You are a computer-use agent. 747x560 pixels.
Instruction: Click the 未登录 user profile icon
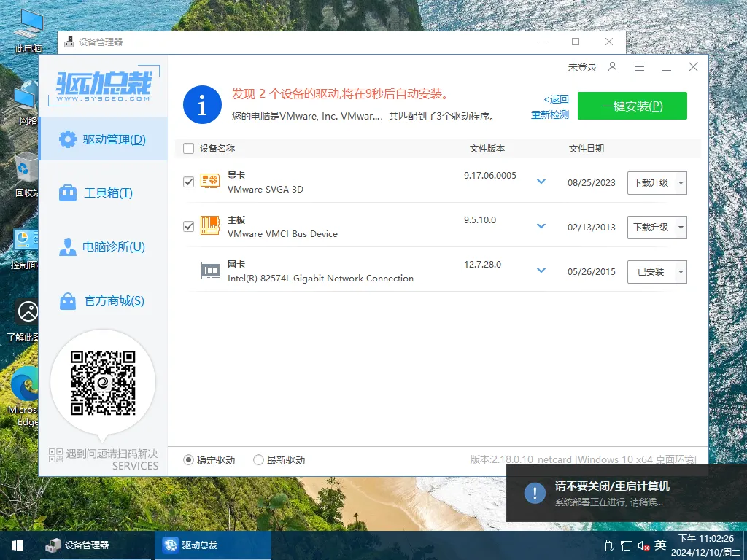tap(613, 66)
